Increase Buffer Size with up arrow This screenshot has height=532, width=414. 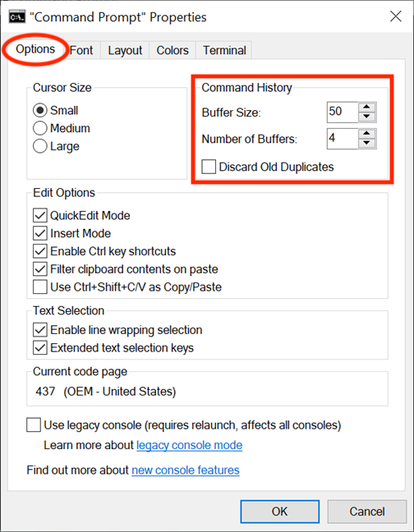(x=366, y=108)
